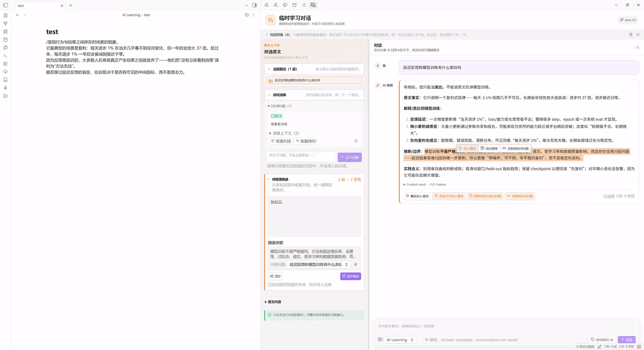The width and height of the screenshot is (644, 350).
Task: Delete the resolved question with trash icon
Action: tap(356, 141)
